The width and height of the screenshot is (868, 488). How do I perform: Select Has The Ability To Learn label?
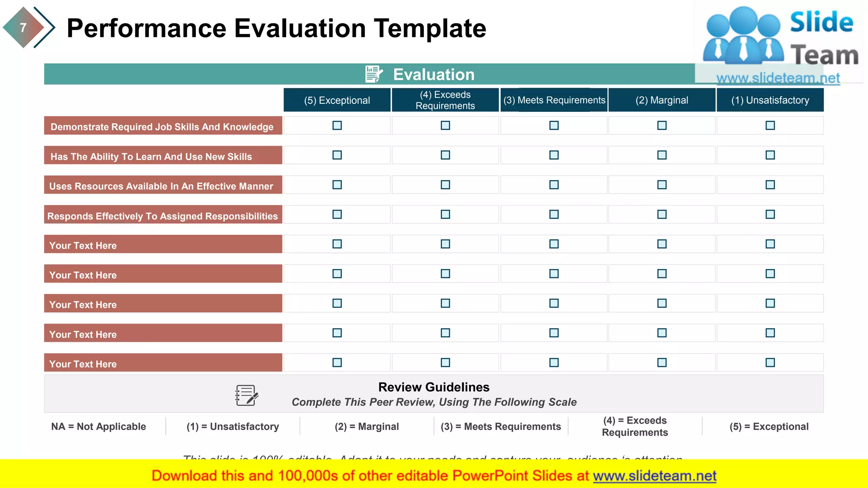pos(163,155)
